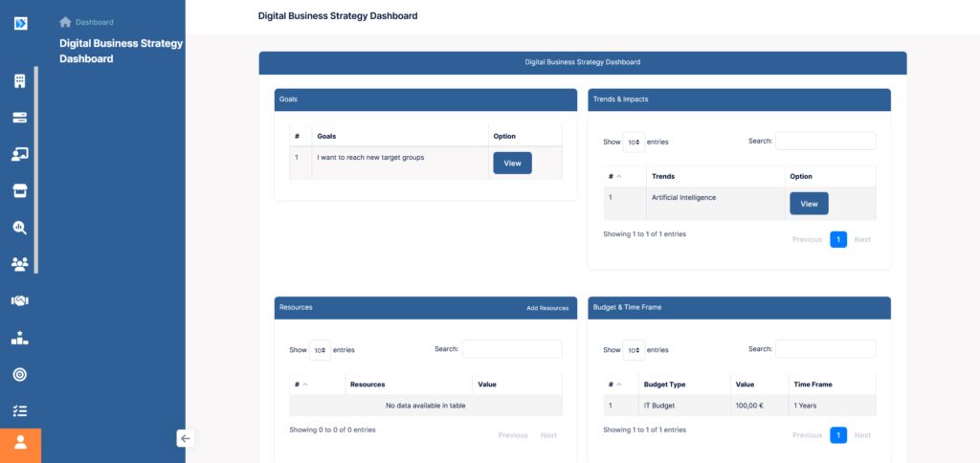Open the presenter board sidebar icon
Viewport: 980px width, 463px height.
(x=20, y=154)
